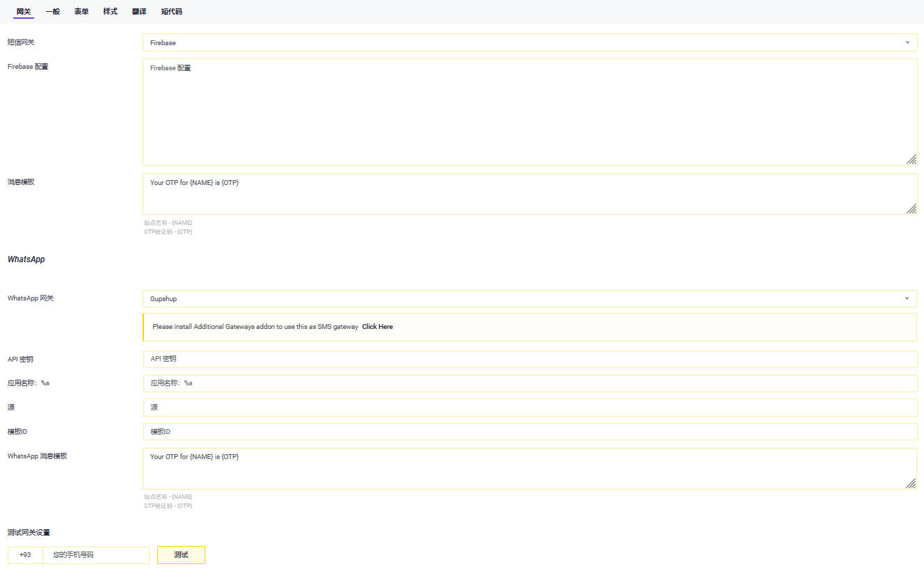
Task: Click inside the Firebase 配置 textarea
Action: point(529,111)
